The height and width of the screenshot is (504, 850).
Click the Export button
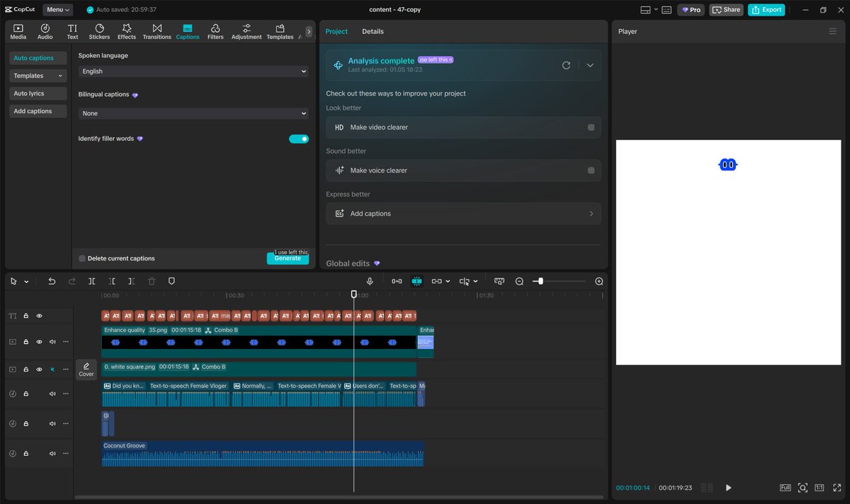point(766,10)
